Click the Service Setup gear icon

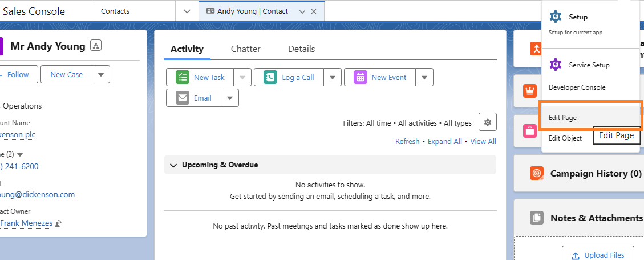pos(555,65)
